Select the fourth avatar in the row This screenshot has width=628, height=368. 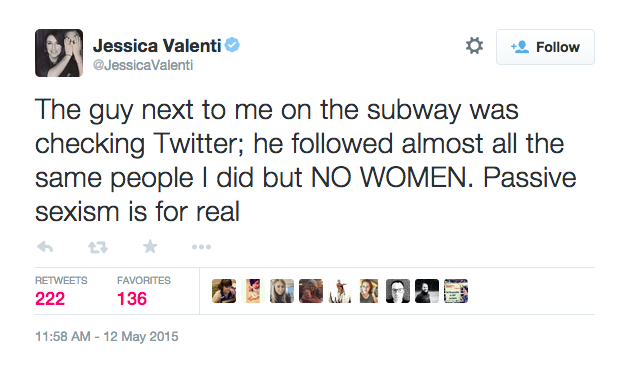(311, 291)
